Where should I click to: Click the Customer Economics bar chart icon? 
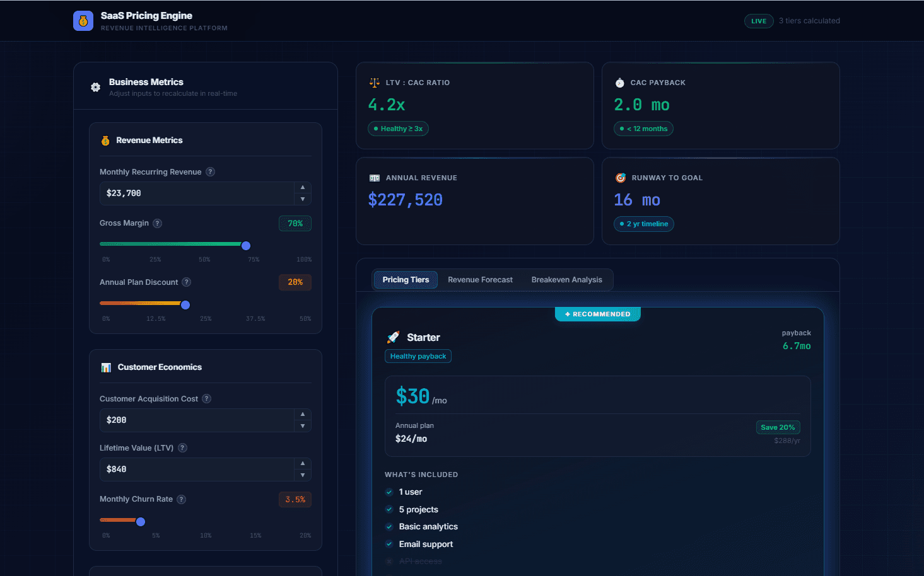pyautogui.click(x=106, y=367)
